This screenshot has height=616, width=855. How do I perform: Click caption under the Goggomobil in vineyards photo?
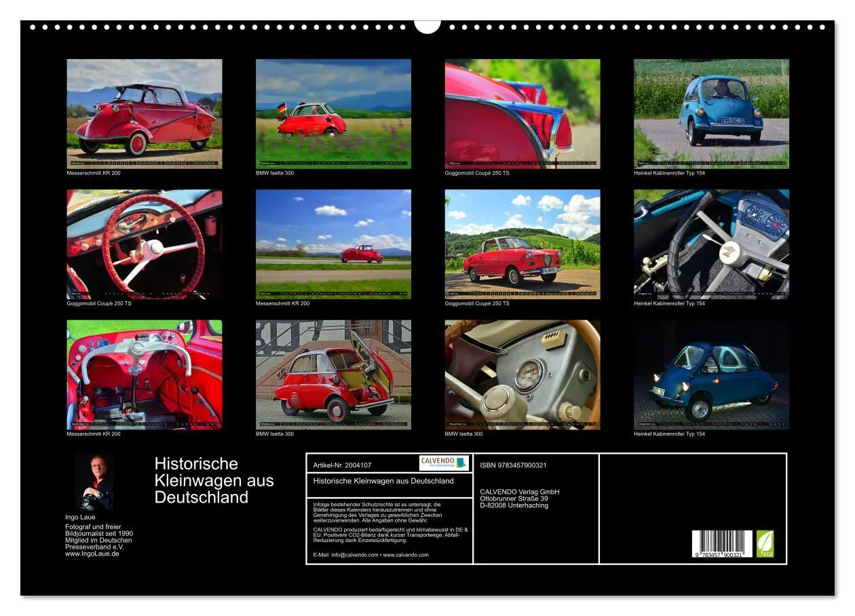coord(477,303)
